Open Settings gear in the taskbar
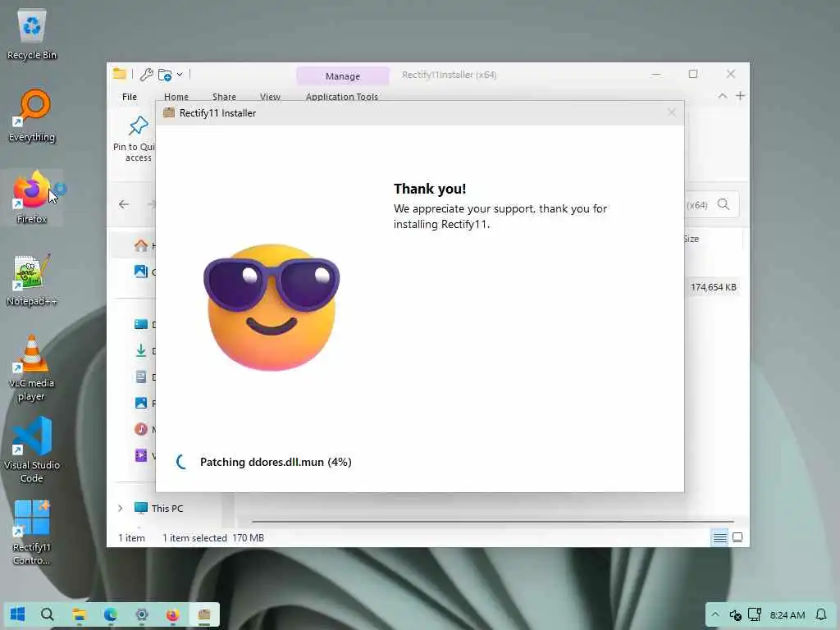Viewport: 840px width, 630px height. pos(141,614)
